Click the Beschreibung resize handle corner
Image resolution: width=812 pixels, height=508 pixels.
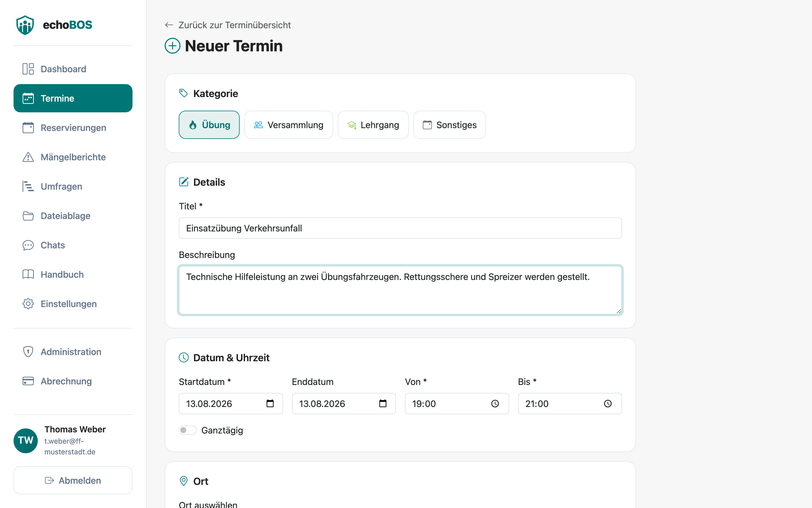pyautogui.click(x=619, y=311)
